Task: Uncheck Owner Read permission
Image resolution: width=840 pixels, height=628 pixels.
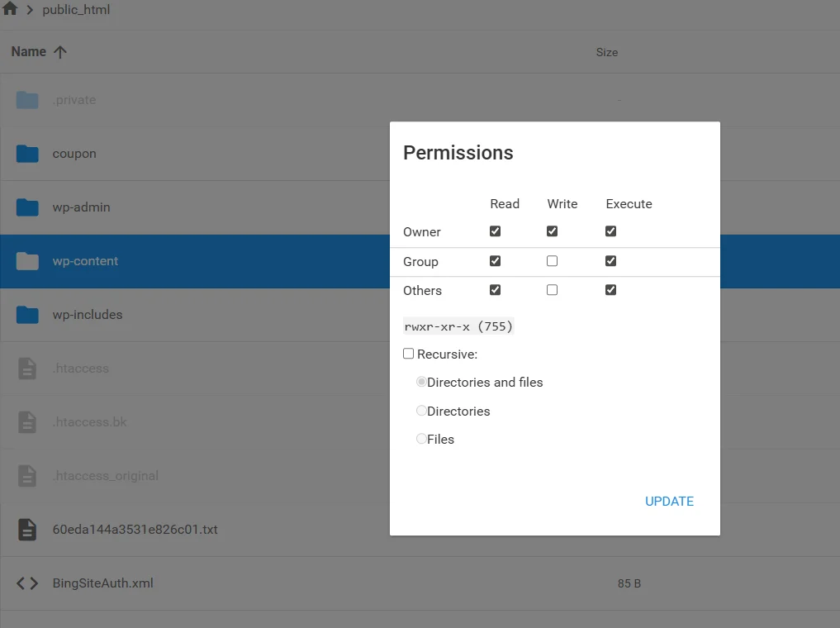Action: point(495,231)
